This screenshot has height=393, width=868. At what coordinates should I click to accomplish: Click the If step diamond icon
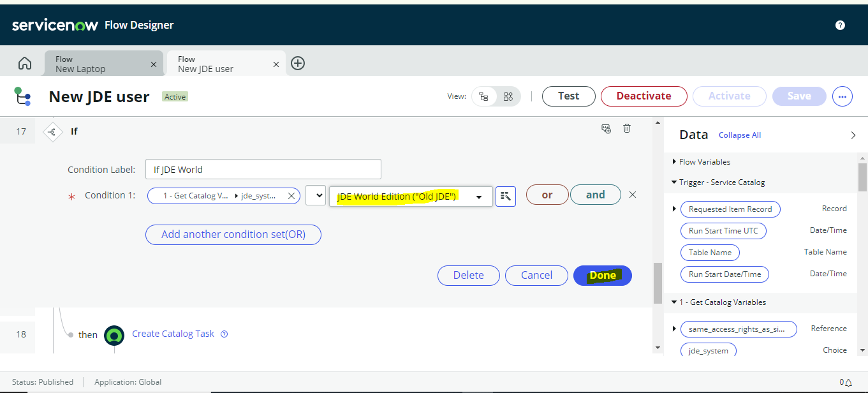coord(52,131)
